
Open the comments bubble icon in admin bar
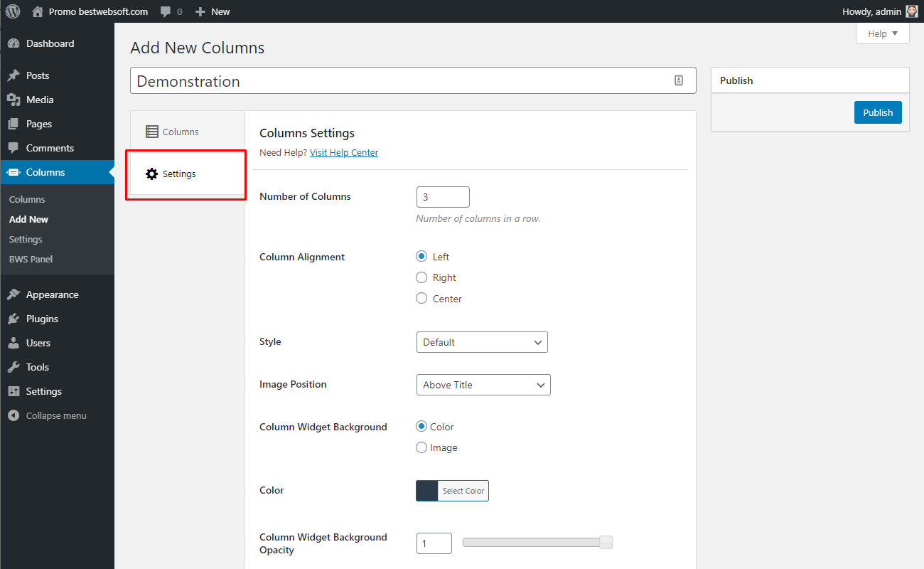[166, 12]
